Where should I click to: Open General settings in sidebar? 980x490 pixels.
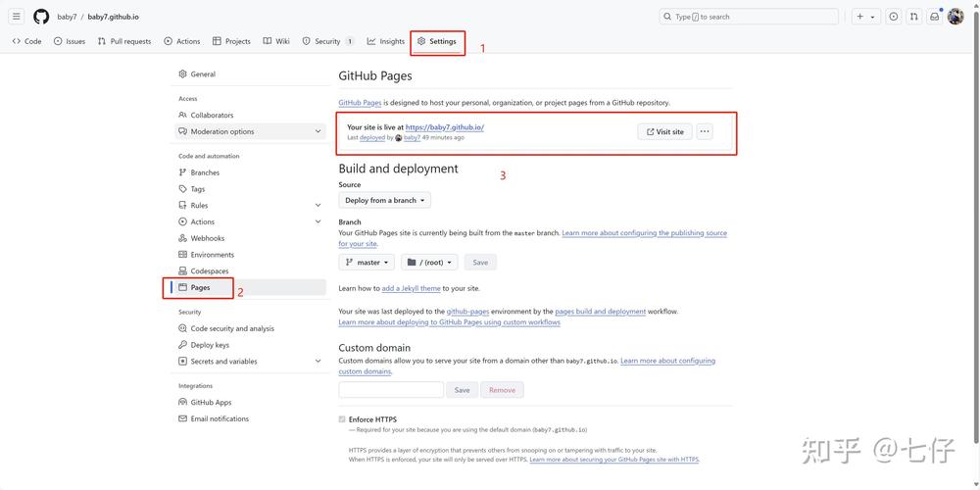pos(250,73)
